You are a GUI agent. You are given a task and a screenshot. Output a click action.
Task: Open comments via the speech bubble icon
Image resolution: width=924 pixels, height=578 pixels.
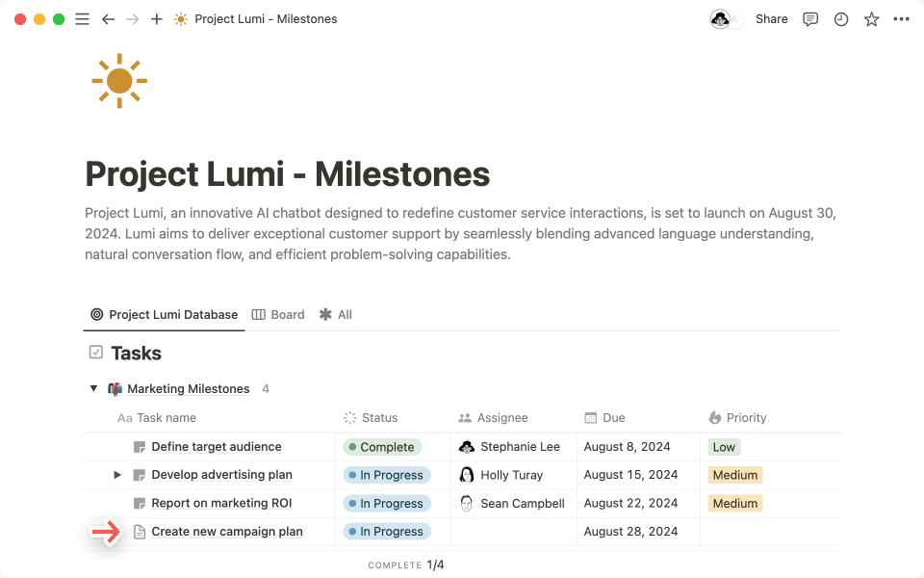[x=809, y=18]
